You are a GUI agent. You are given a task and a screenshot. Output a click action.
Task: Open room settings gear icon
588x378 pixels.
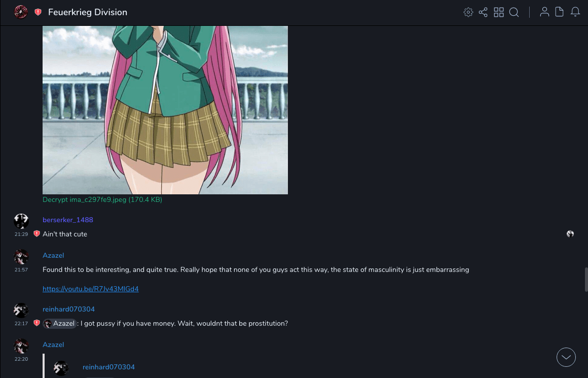point(468,12)
